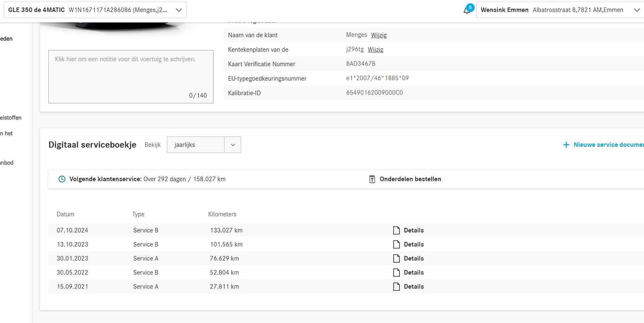This screenshot has width=644, height=323.
Task: Click the plus icon for Nieuwe service document
Action: 566,145
